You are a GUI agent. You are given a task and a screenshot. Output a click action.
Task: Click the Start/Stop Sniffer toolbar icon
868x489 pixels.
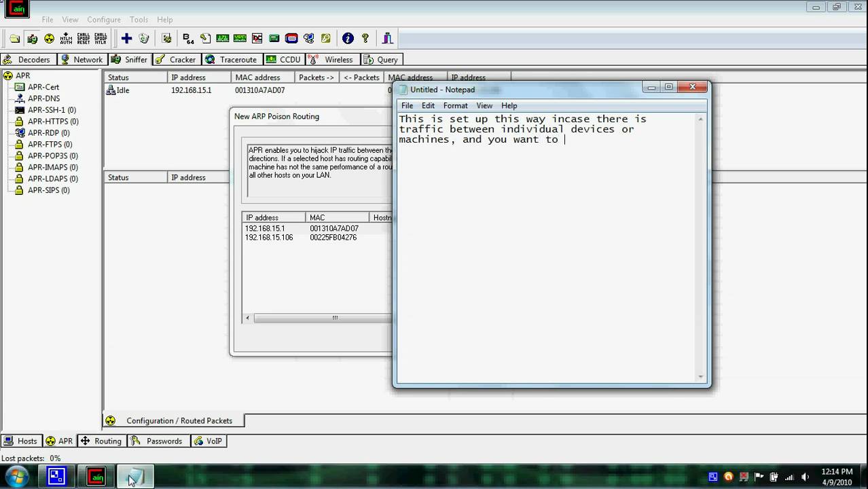pyautogui.click(x=32, y=39)
